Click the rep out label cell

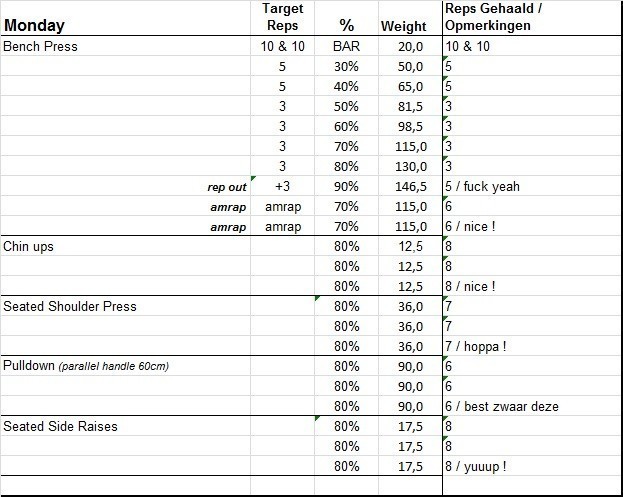227,187
